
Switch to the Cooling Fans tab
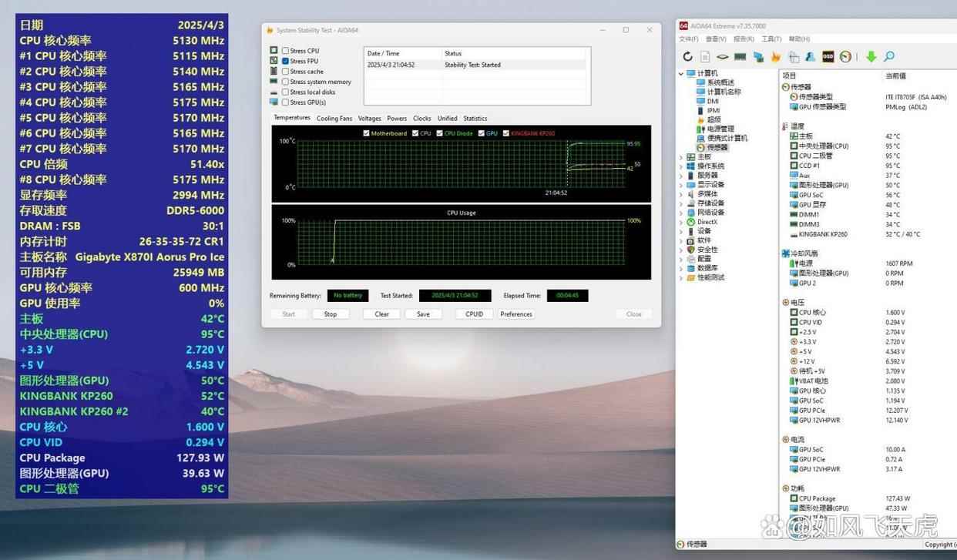334,119
